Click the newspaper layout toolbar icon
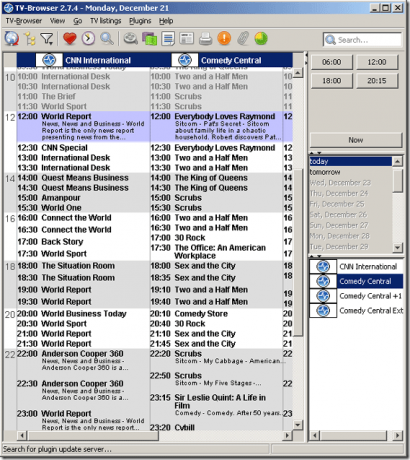 [187, 39]
